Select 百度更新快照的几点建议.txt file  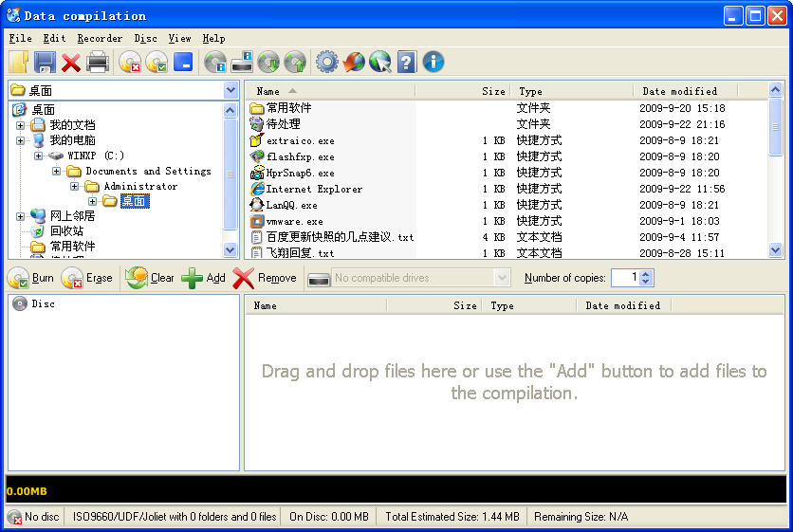(x=340, y=237)
